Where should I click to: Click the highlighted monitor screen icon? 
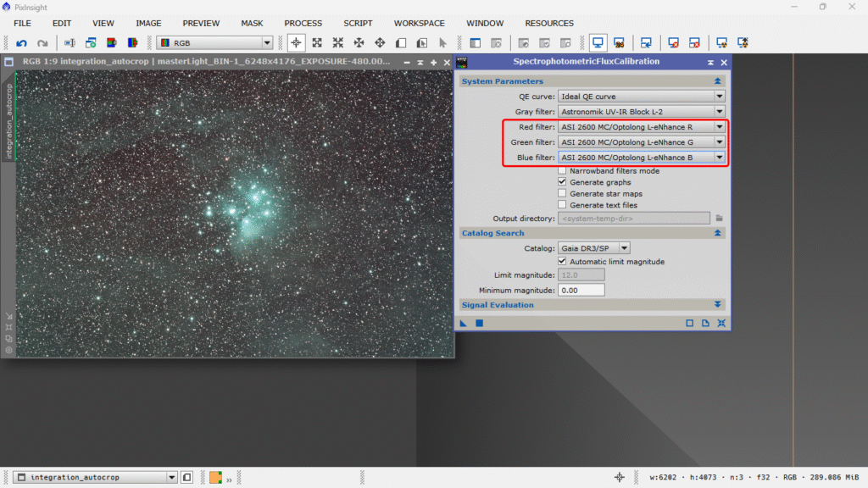598,42
